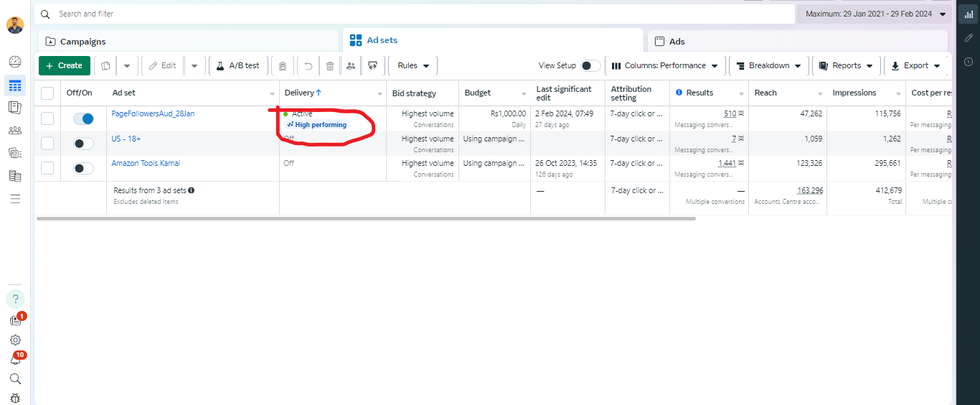Expand the Breakdown dropdown
The width and height of the screenshot is (980, 405).
[768, 66]
